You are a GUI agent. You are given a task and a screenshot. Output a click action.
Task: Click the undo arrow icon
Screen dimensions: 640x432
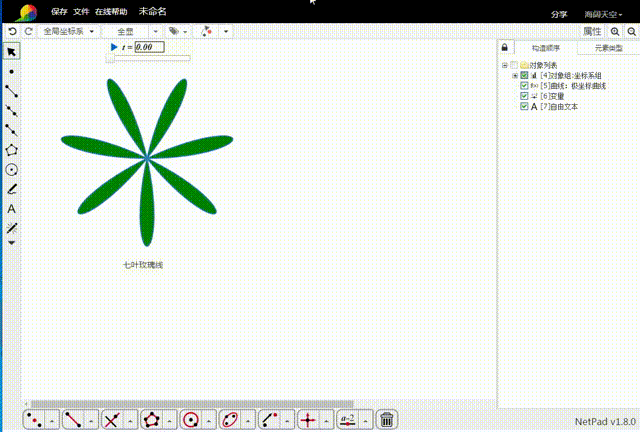pyautogui.click(x=12, y=31)
